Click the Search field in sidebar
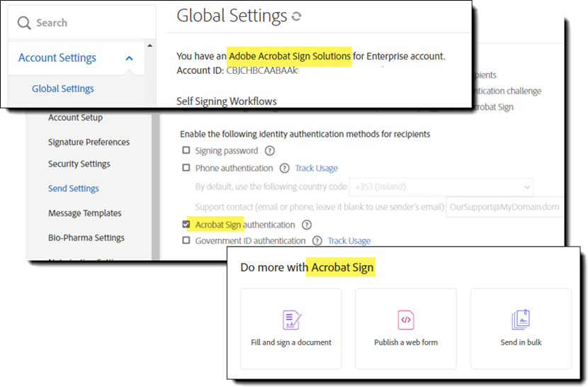The width and height of the screenshot is (588, 387). tap(81, 23)
